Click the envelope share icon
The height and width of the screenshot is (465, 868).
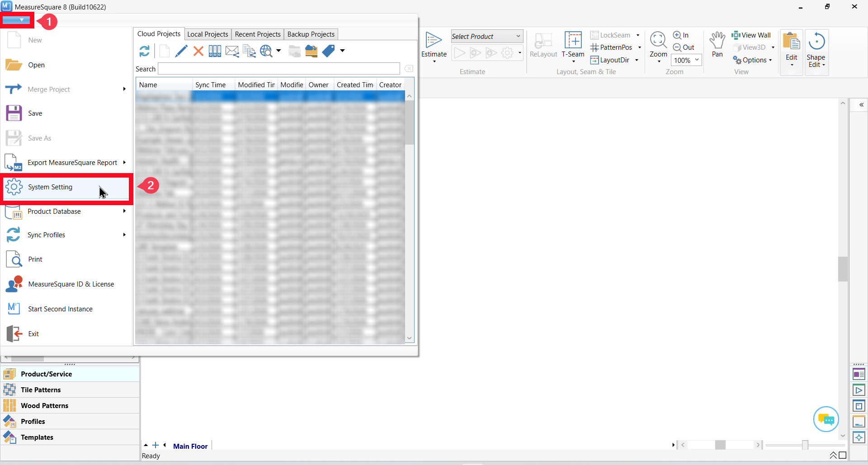coord(232,51)
